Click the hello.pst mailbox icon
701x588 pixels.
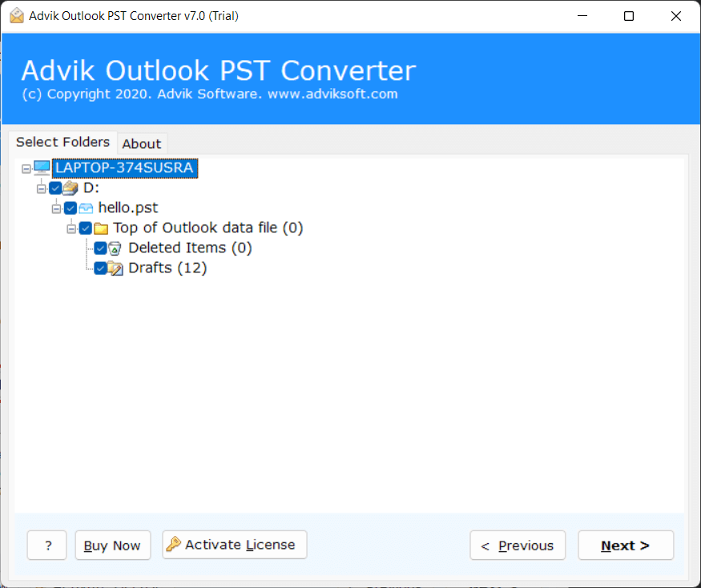pos(86,208)
